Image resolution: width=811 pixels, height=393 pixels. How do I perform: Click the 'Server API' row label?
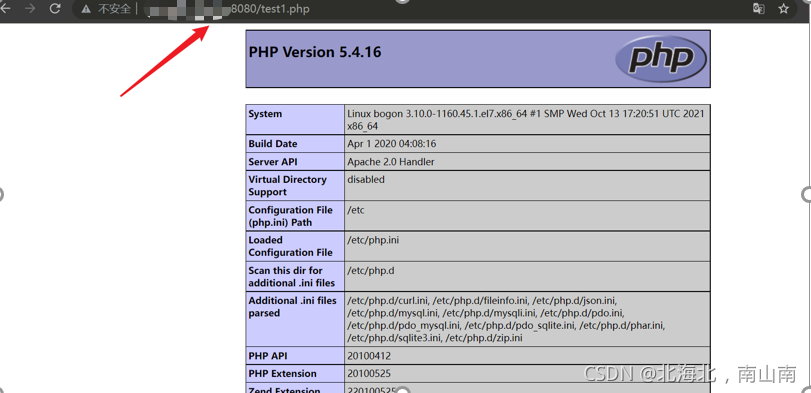pos(273,162)
